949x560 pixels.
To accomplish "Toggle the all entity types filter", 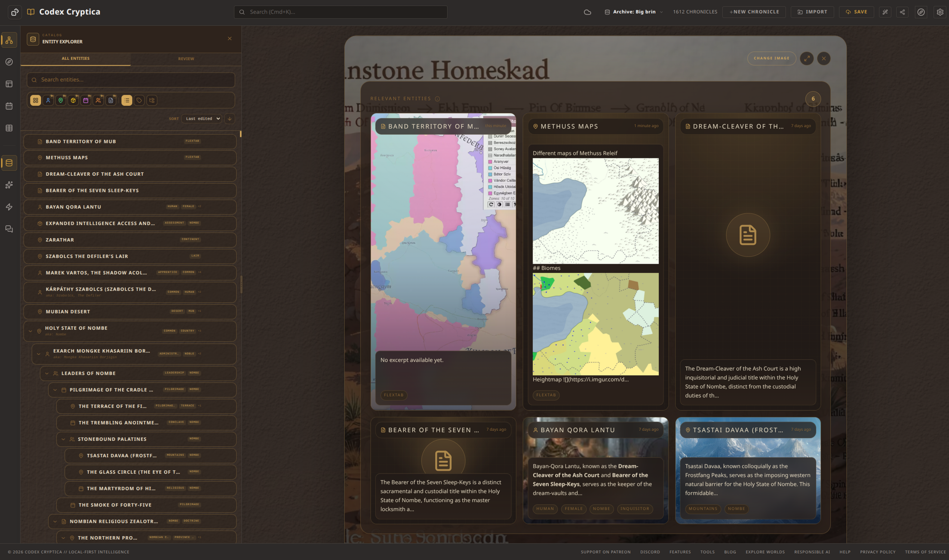I will tap(36, 101).
